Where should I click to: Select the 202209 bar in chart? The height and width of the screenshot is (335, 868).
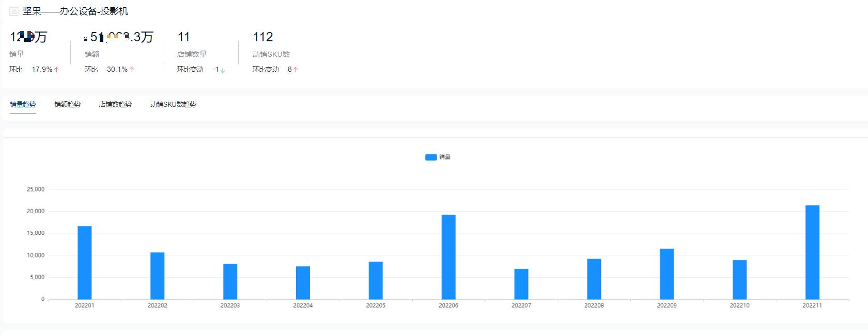tap(667, 274)
